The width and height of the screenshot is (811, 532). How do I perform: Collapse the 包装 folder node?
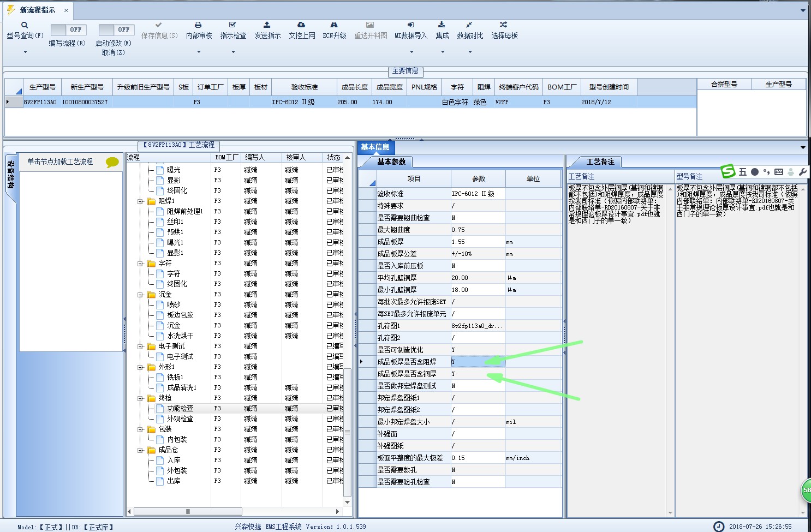point(140,429)
